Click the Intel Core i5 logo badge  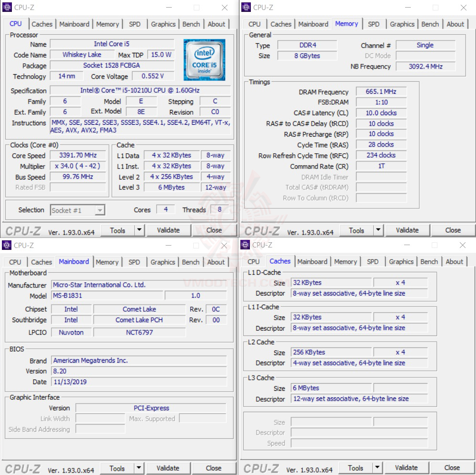tap(204, 60)
